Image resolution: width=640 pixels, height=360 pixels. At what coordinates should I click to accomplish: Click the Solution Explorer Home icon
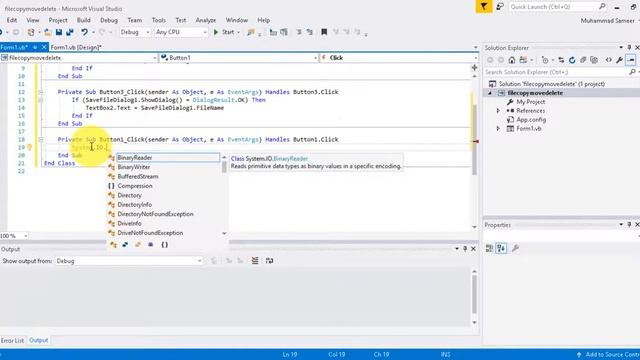click(512, 60)
